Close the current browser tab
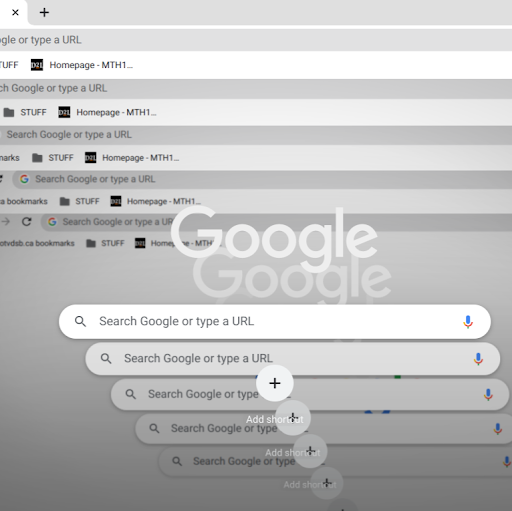The width and height of the screenshot is (512, 511). 15,13
